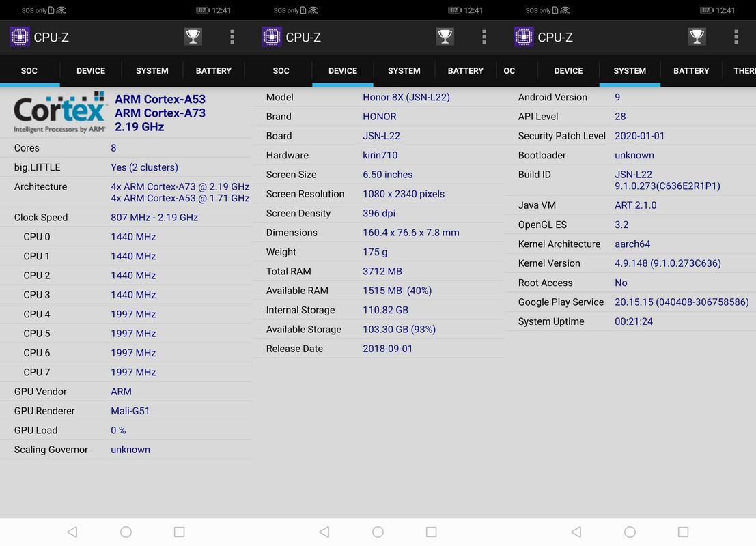This screenshot has height=546, width=756.
Task: Open trophy icon in right CPU-Z screen
Action: (697, 37)
